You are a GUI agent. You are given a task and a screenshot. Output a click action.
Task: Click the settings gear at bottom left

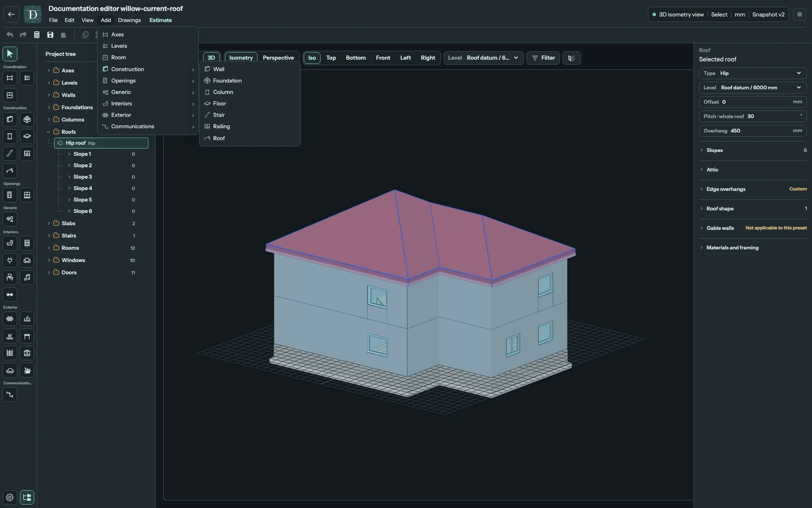point(10,497)
